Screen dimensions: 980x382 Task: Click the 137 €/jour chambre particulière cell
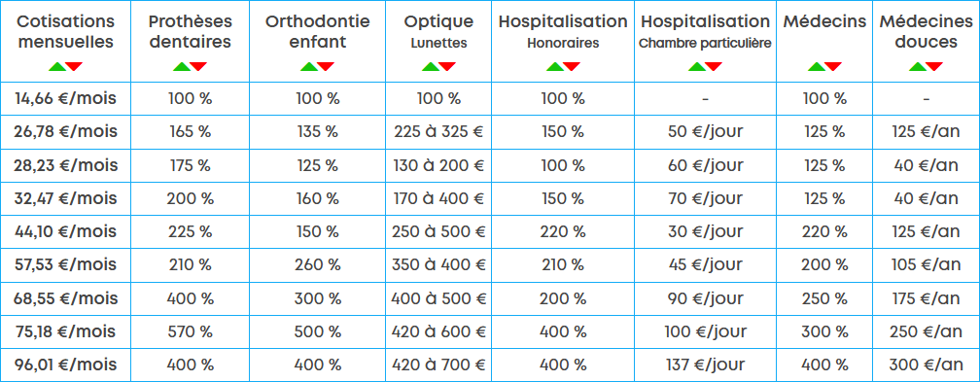(x=705, y=365)
